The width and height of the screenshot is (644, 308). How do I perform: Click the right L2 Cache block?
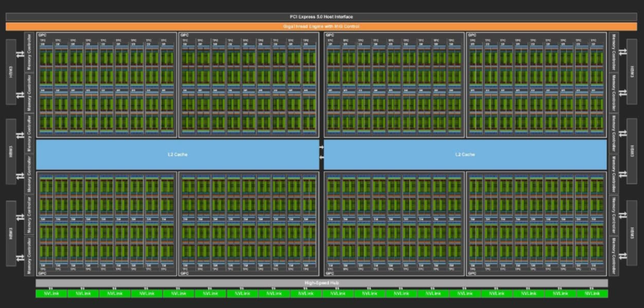465,155
